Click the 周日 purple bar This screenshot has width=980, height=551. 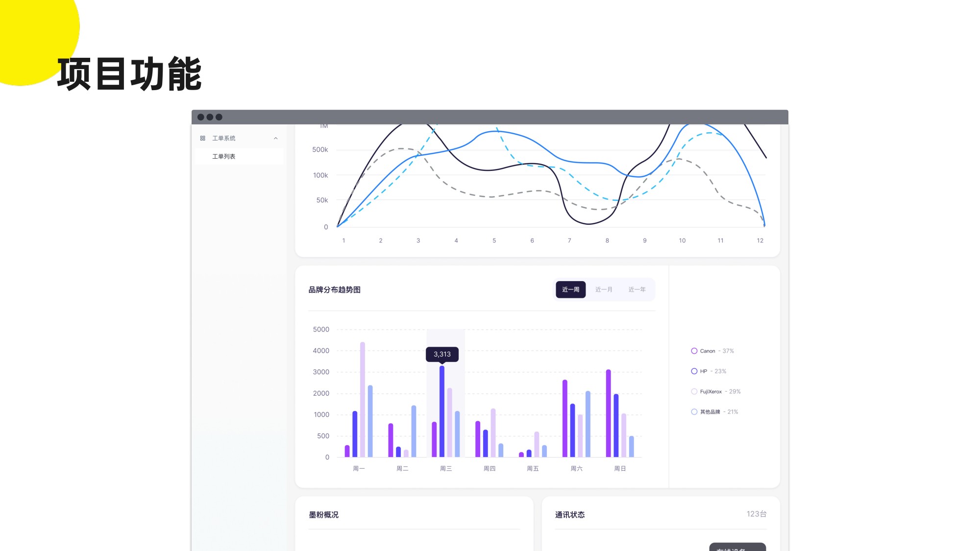tap(609, 414)
